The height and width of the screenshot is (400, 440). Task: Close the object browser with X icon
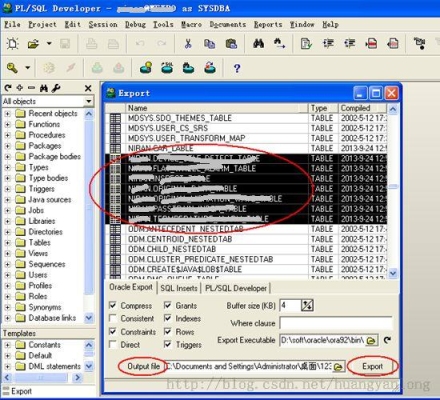pos(88,88)
